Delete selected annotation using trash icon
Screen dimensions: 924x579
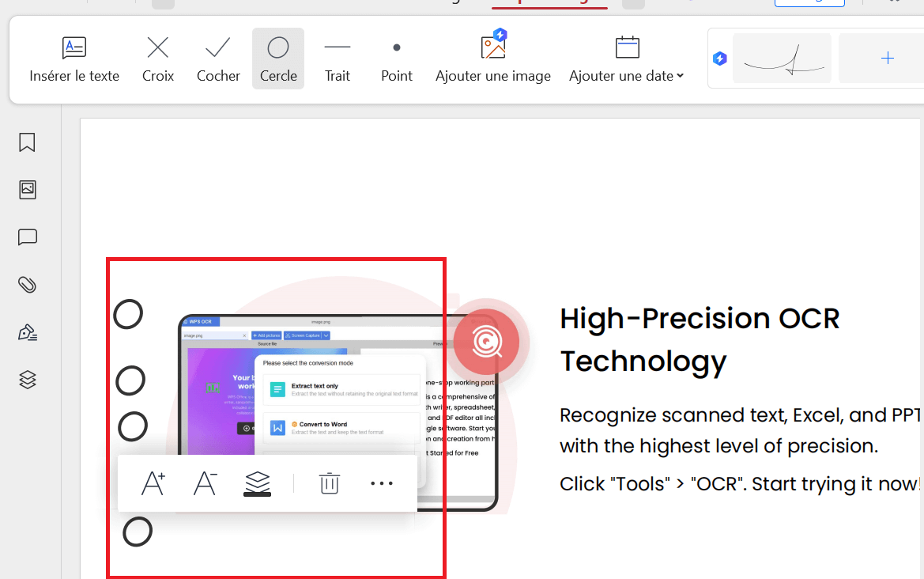point(329,482)
